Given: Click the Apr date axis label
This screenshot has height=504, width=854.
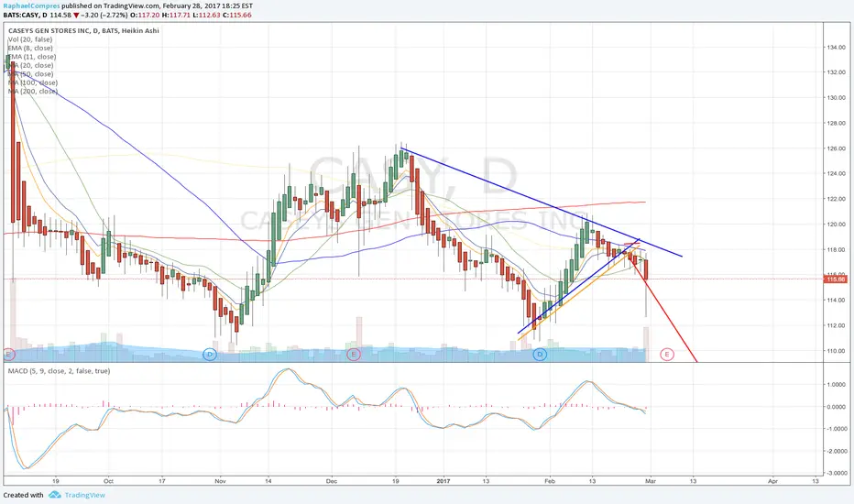Looking at the screenshot, I should 772,481.
